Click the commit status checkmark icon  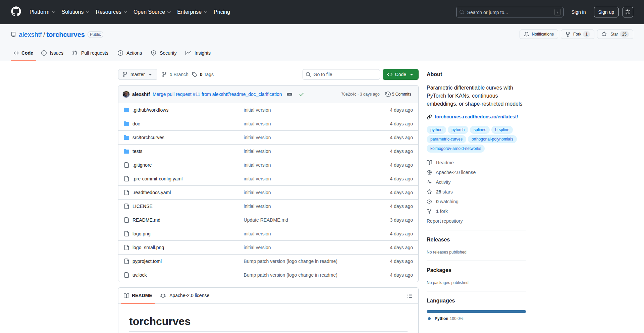click(x=302, y=95)
